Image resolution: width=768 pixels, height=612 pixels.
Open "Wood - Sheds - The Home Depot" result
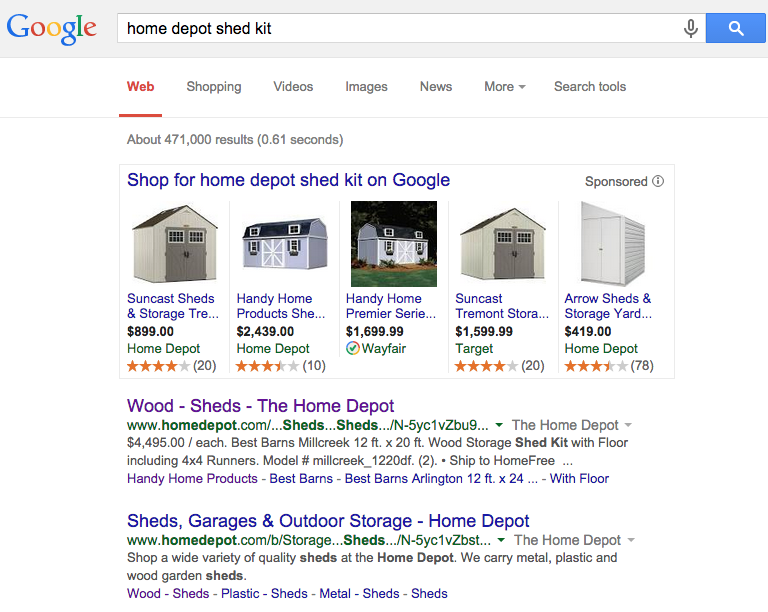point(260,406)
